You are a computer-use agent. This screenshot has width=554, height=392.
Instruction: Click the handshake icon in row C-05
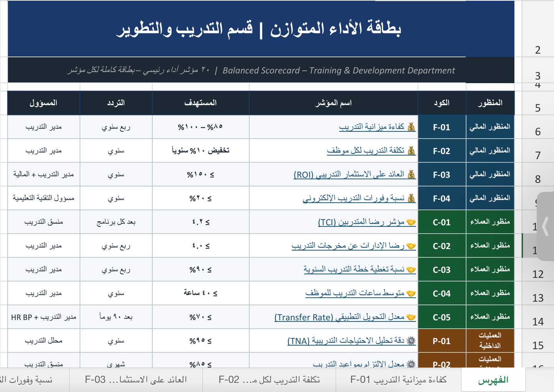[x=411, y=317]
